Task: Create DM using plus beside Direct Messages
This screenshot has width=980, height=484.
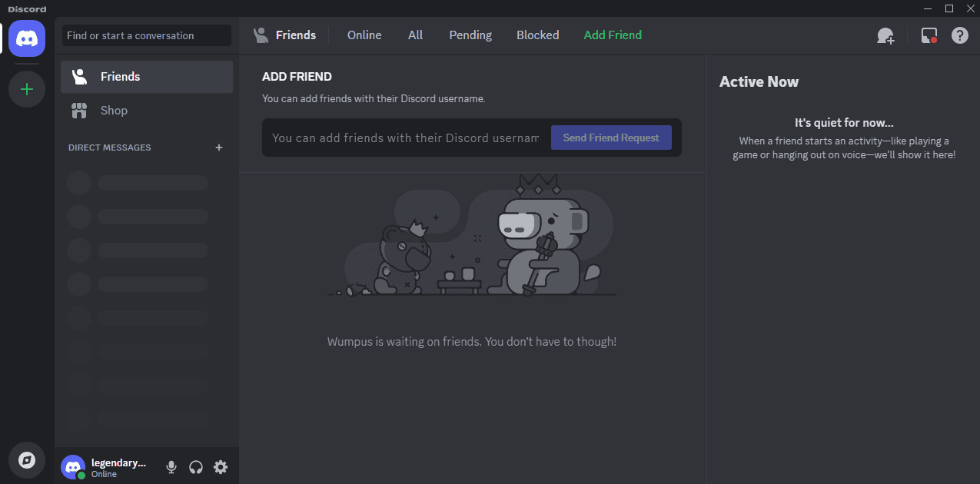Action: [219, 148]
